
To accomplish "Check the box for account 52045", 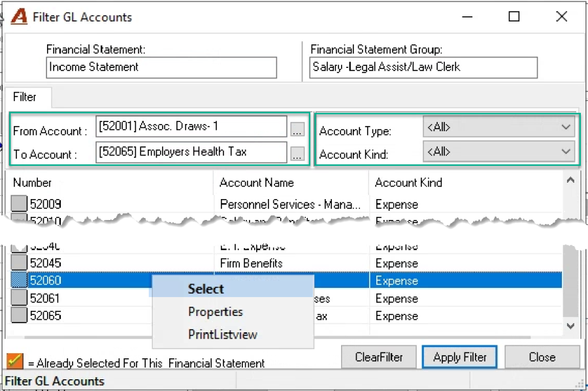I will click(19, 262).
